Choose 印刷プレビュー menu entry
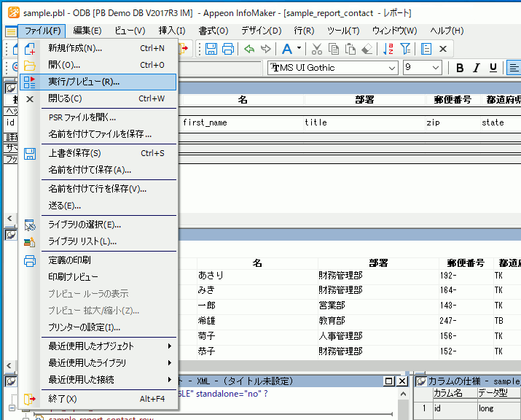The image size is (521, 420). 73,277
